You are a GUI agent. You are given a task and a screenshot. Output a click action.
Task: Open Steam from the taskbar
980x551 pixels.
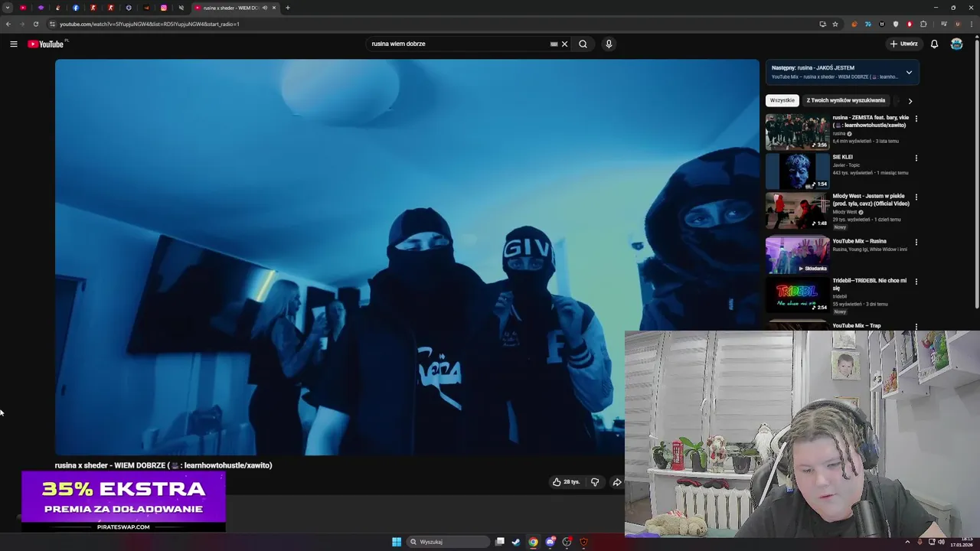516,542
